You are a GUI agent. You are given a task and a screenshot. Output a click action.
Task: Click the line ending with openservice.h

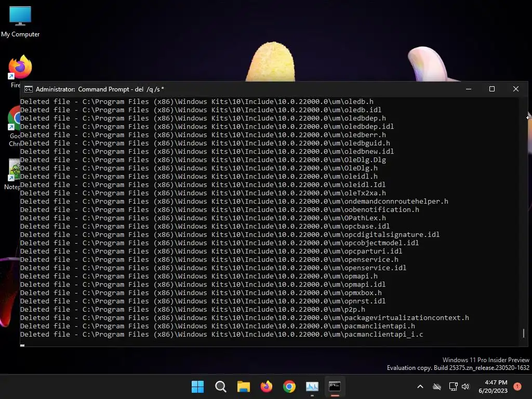tap(209, 260)
